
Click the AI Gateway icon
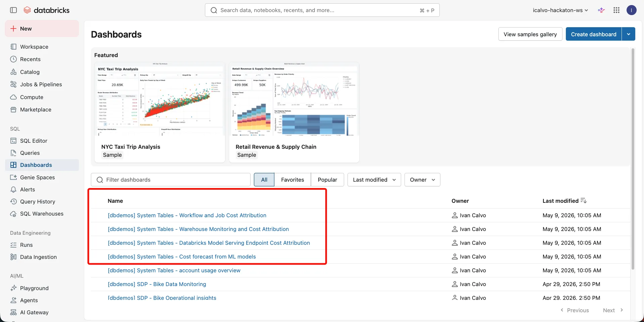point(13,312)
